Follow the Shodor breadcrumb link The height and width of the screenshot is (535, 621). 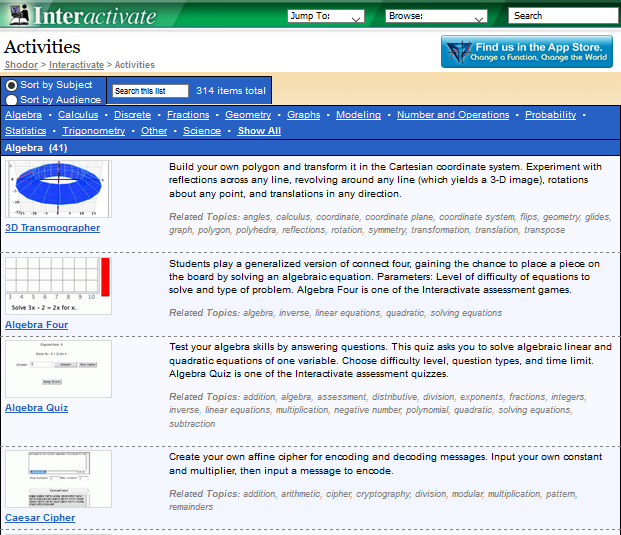21,65
